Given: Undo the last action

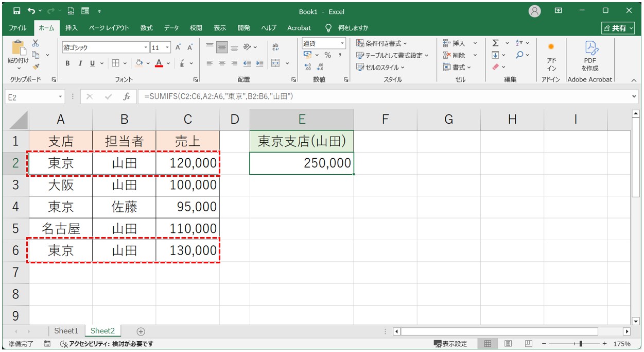Looking at the screenshot, I should tap(32, 11).
